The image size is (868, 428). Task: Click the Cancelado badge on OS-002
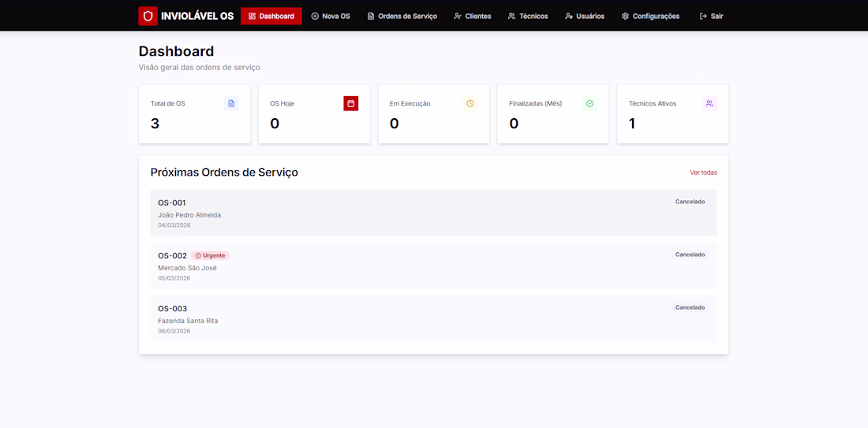point(690,255)
